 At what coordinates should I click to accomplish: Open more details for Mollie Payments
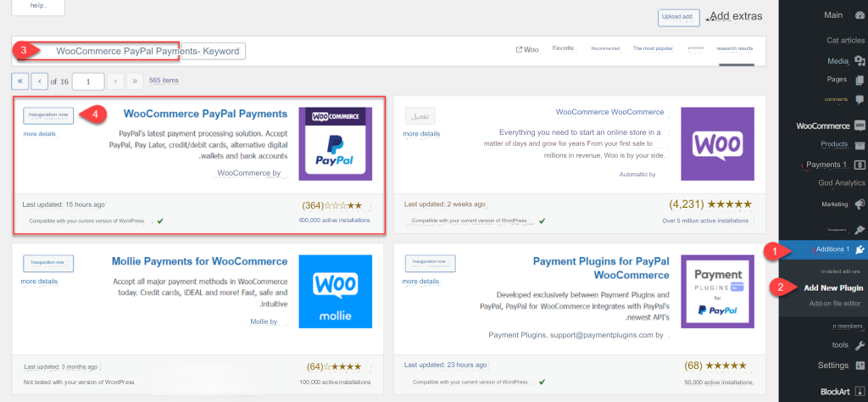coord(39,282)
